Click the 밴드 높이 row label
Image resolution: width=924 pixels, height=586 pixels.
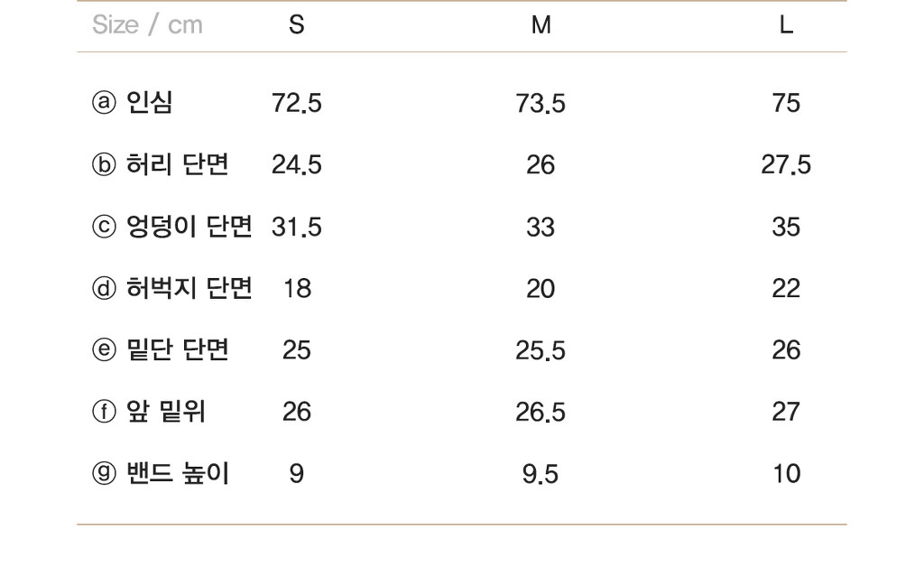click(x=178, y=473)
